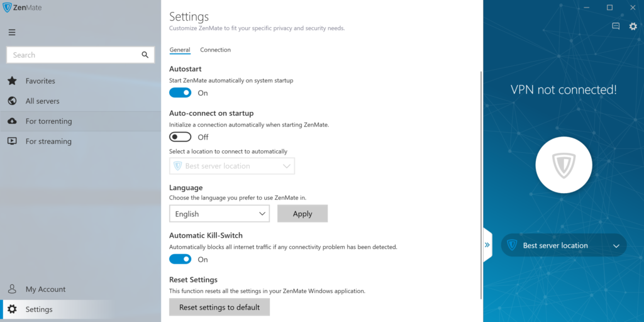Turn off the Automatic Kill-Switch toggle
The image size is (644, 322).
pyautogui.click(x=180, y=259)
